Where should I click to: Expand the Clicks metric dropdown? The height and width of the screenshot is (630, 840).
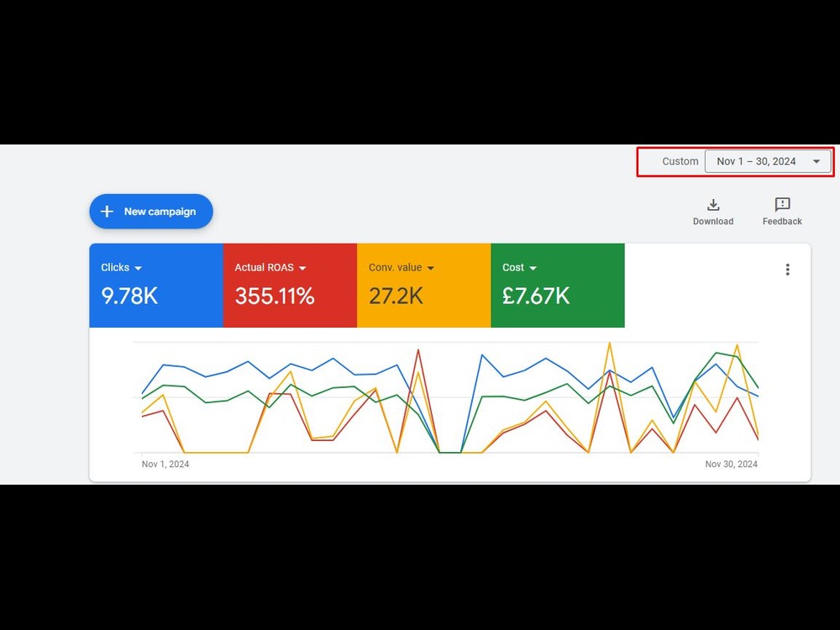[x=139, y=268]
